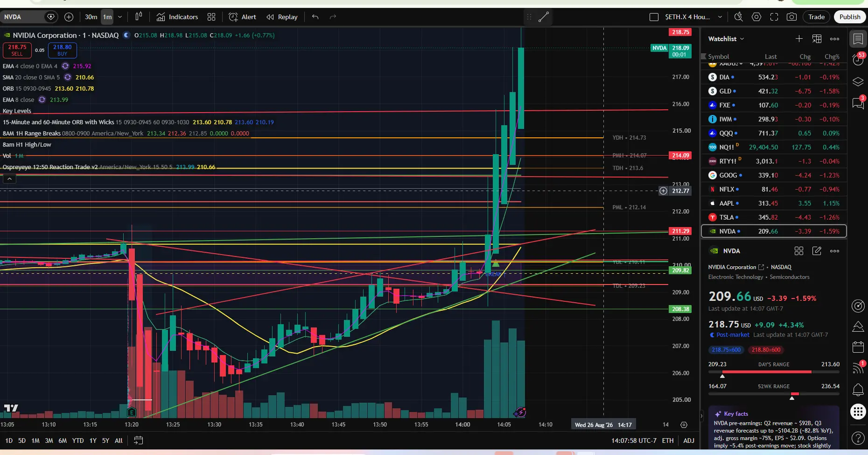
Task: Select the 1Y date range tab
Action: 93,441
